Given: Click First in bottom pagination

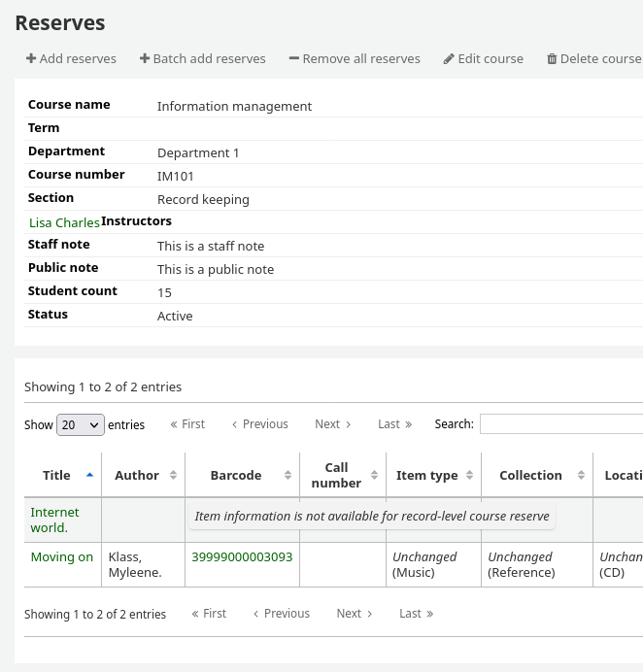Looking at the screenshot, I should click(209, 614).
